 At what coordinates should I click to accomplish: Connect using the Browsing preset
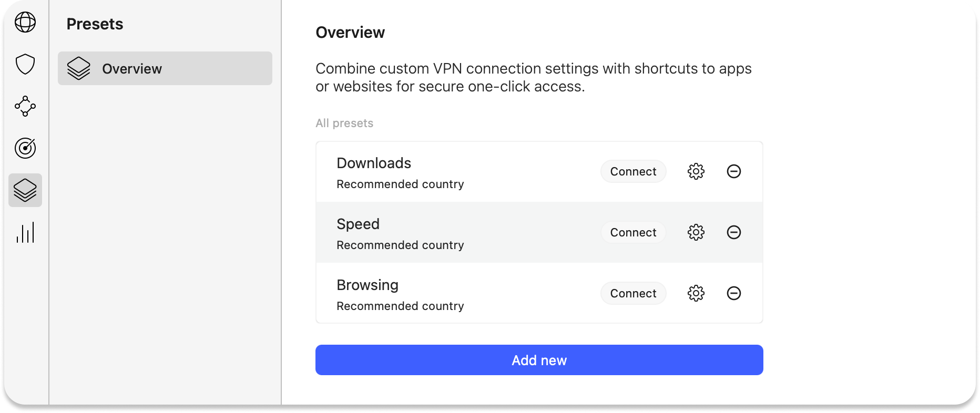coord(633,293)
